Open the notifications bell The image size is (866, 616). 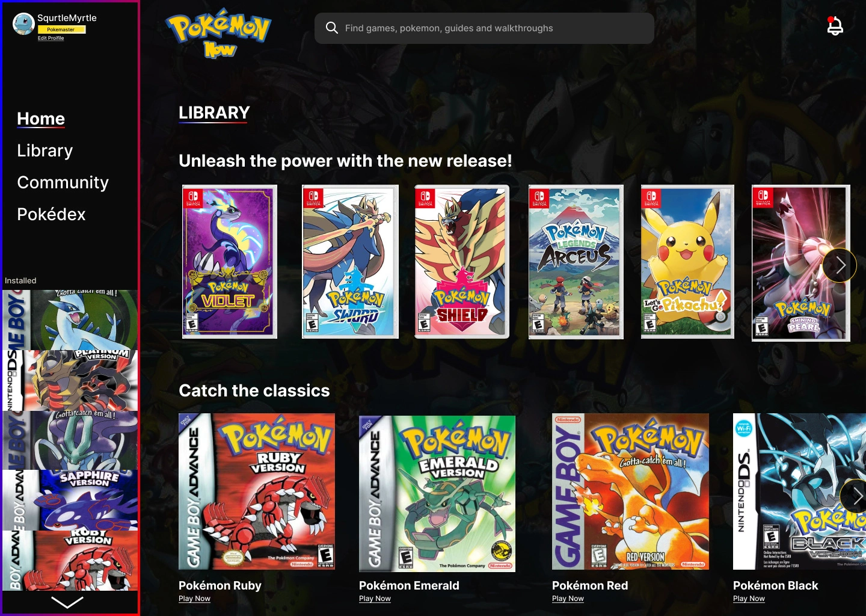(x=835, y=26)
